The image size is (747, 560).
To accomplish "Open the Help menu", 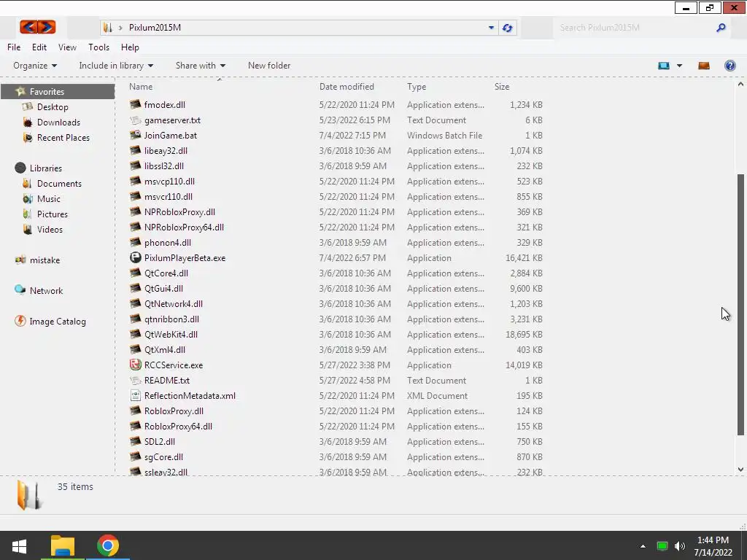I will pyautogui.click(x=130, y=47).
